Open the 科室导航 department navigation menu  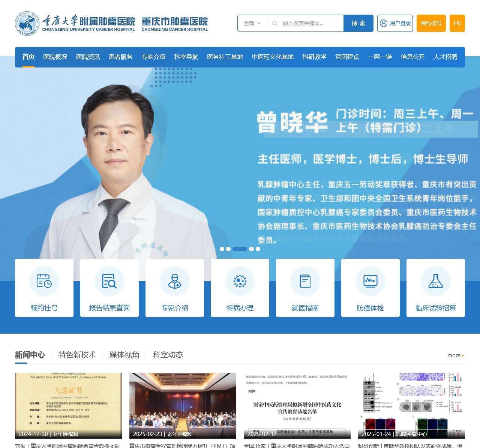click(x=186, y=57)
